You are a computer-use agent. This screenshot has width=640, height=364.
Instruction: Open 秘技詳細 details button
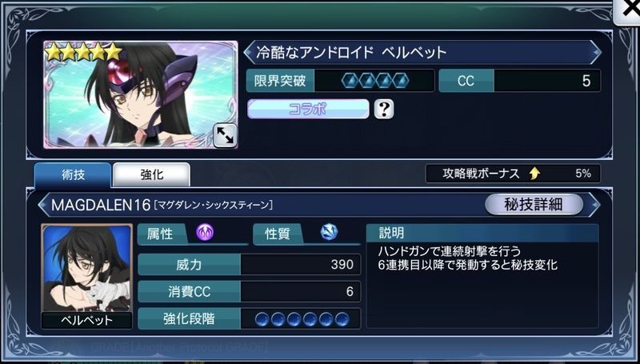pos(534,205)
